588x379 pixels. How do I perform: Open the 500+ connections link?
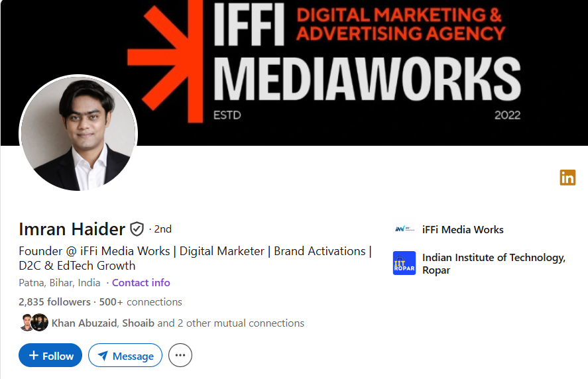click(141, 301)
